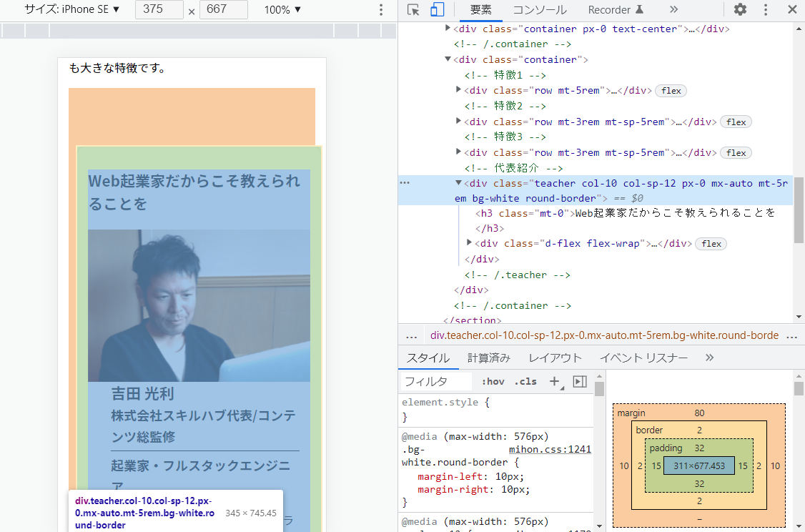Screen dimensions: 805x532
Task: Click flex badge on 特徴3 row
Action: (736, 153)
